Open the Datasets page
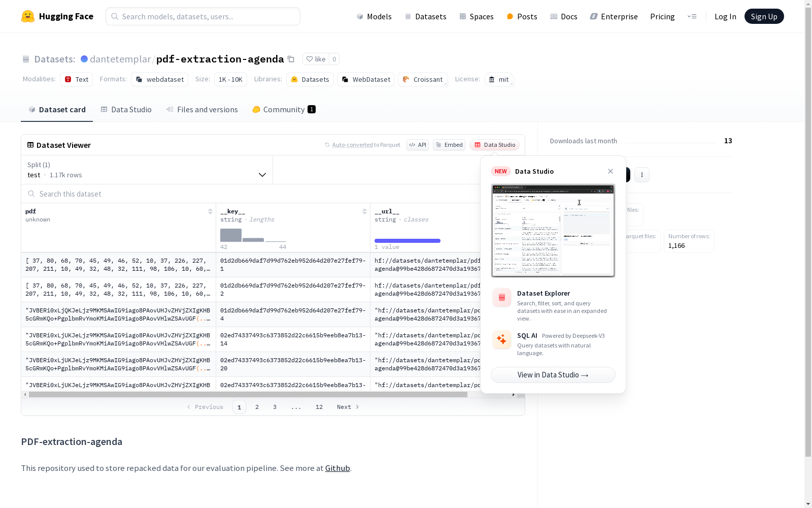 click(425, 16)
